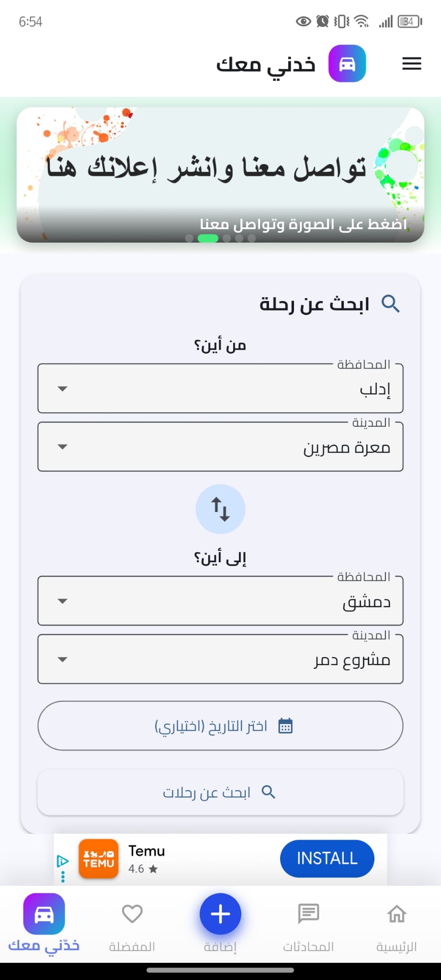The height and width of the screenshot is (980, 441).
Task: Expand the destination المدينة dropdown showing مشروع دمر
Action: click(x=220, y=659)
